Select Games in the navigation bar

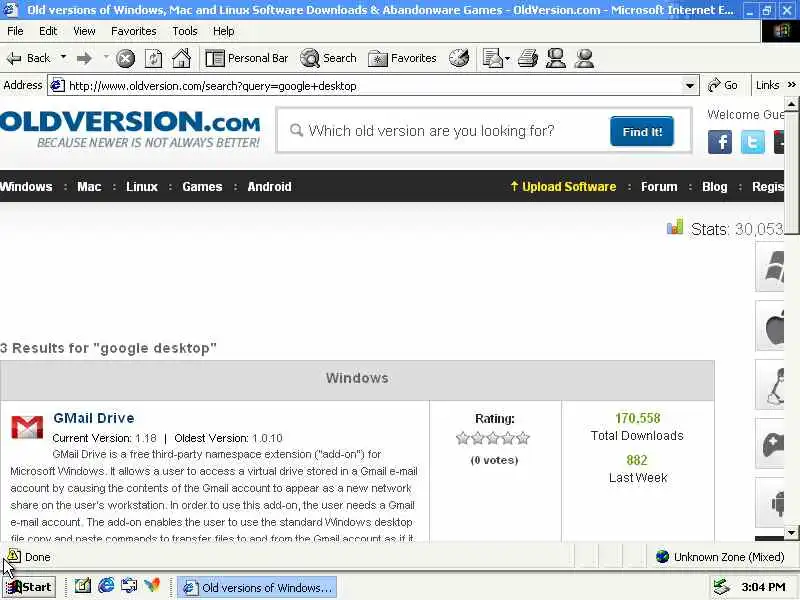click(202, 187)
